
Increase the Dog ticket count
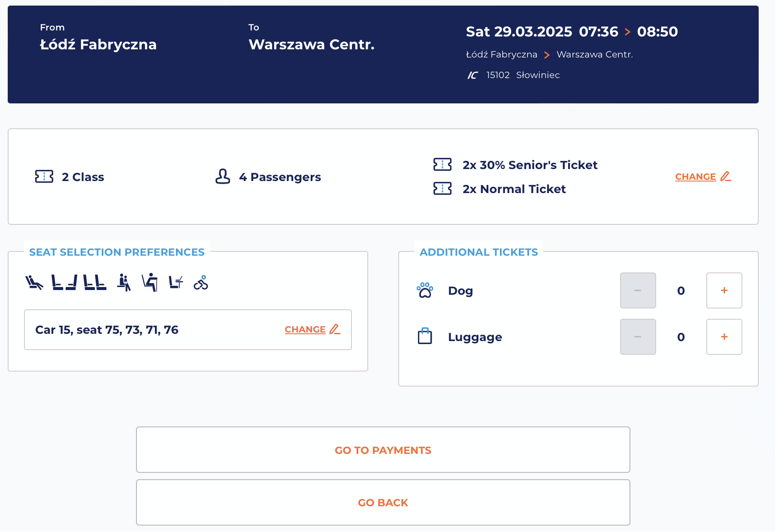pos(724,290)
